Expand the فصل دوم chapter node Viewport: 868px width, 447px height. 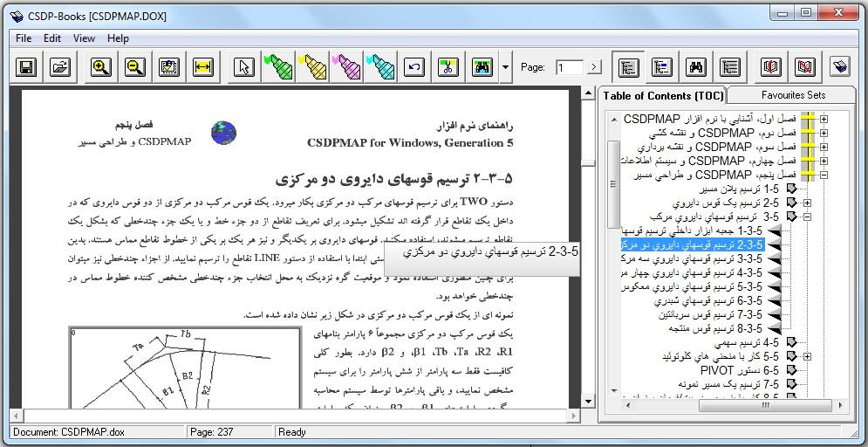(824, 133)
